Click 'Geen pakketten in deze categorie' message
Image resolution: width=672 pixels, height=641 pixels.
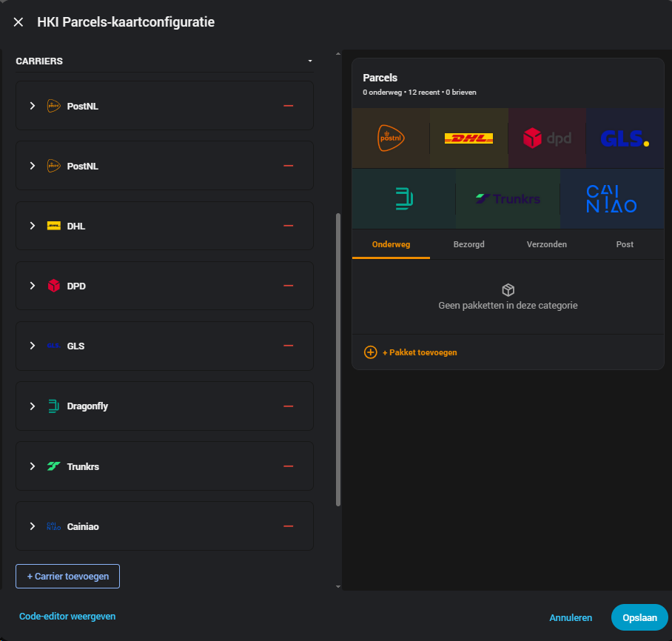(508, 305)
